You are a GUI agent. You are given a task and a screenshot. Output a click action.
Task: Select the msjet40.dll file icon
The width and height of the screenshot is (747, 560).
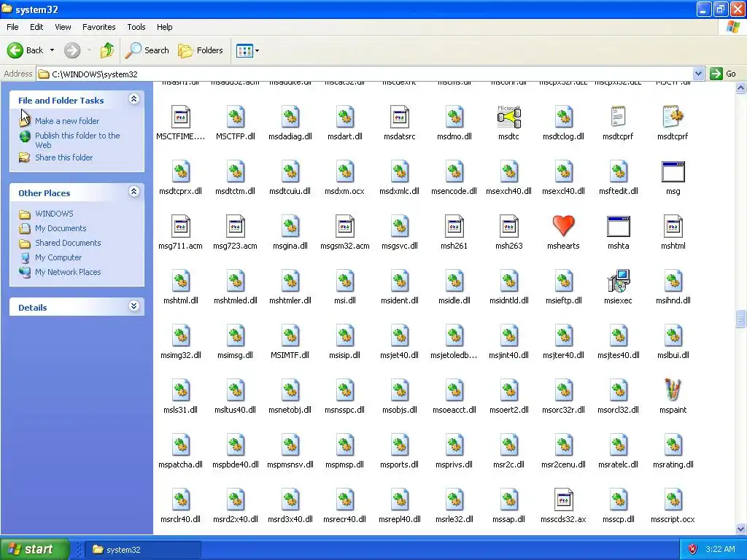400,335
